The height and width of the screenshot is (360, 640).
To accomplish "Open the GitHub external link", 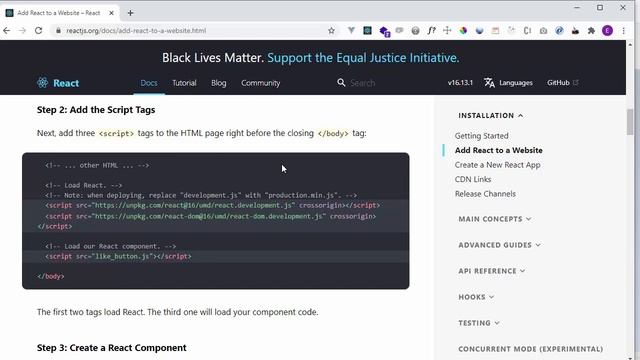I will click(x=563, y=83).
